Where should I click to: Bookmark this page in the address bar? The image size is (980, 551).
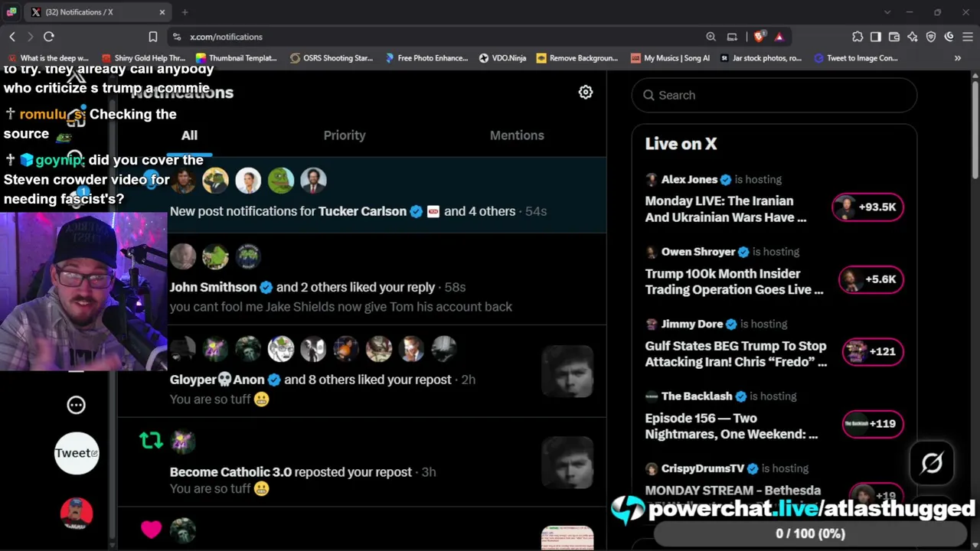click(x=153, y=37)
